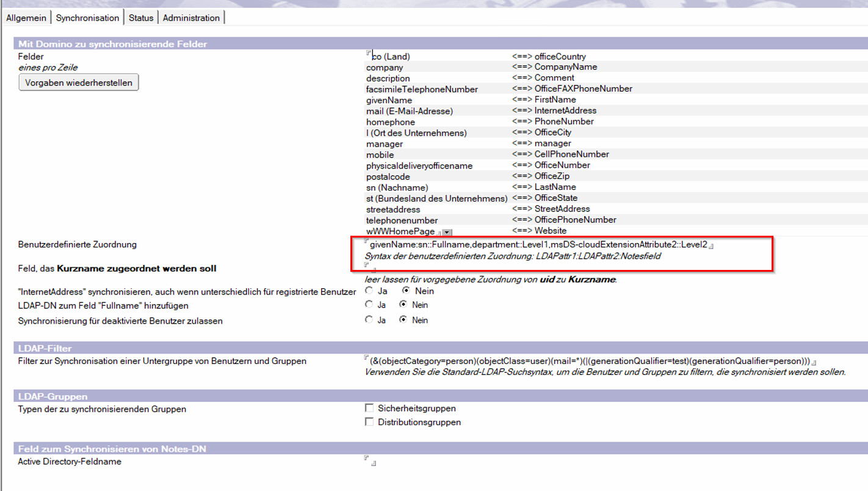Click the empty Kurzname mapping field
Screen dimensions: 868x491
click(x=370, y=268)
